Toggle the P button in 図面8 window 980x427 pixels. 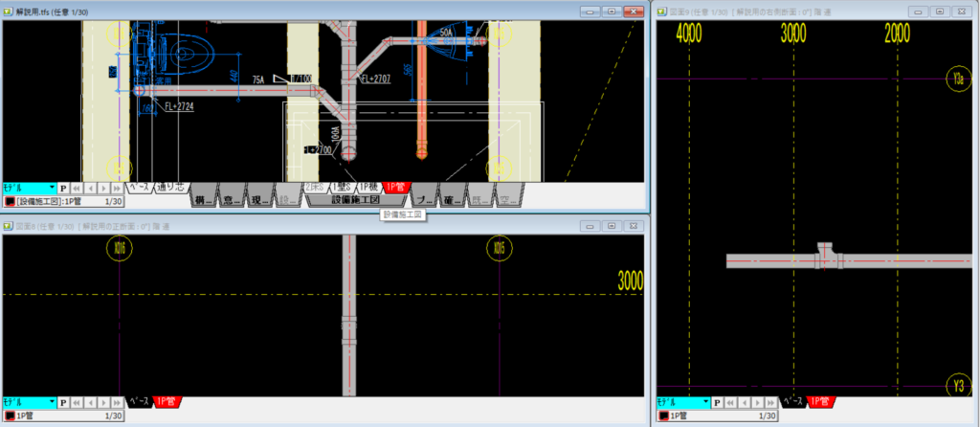coord(64,403)
